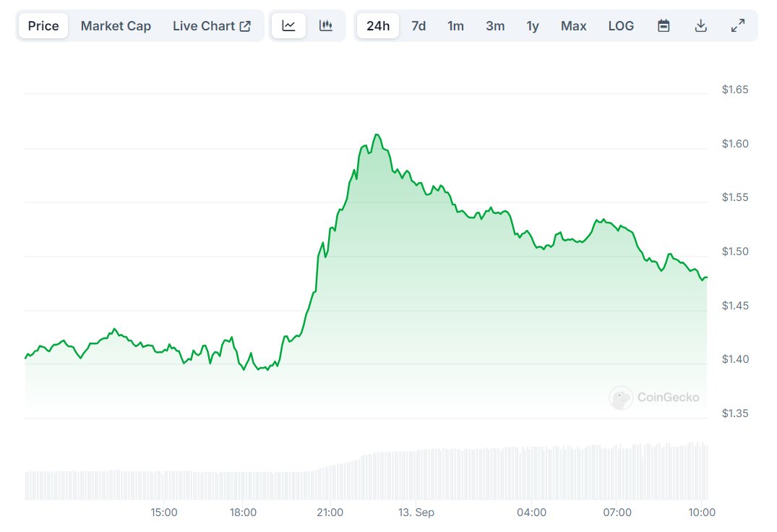Set the chart range to 1m
The image size is (777, 532).
pos(455,26)
